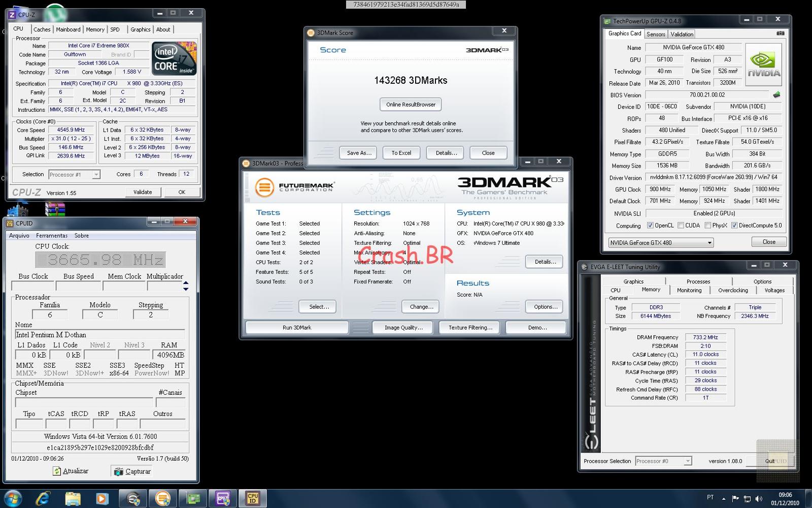Click the Nome field in CPUID
812x508 pixels.
[100, 335]
